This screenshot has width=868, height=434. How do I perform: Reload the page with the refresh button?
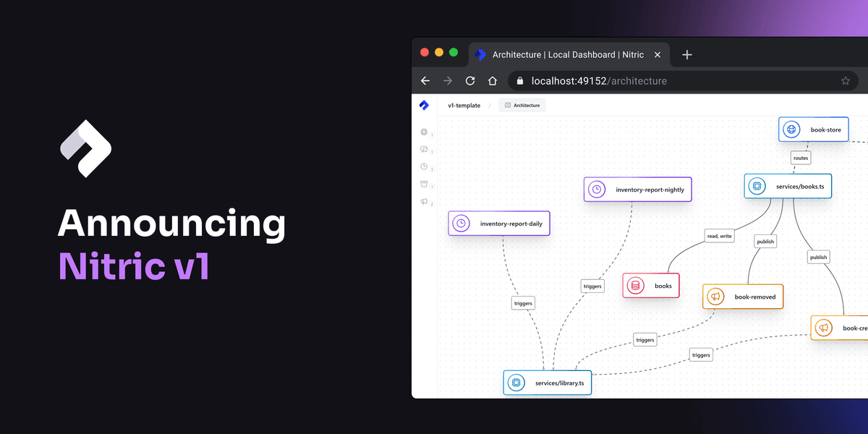[x=469, y=81]
